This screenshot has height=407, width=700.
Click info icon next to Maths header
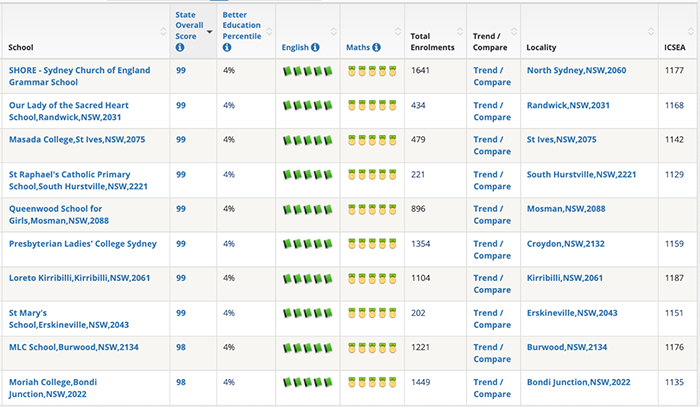[x=376, y=47]
